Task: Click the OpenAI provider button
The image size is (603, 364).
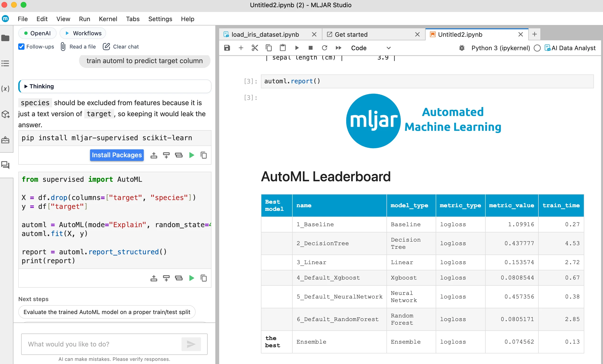Action: pyautogui.click(x=37, y=33)
